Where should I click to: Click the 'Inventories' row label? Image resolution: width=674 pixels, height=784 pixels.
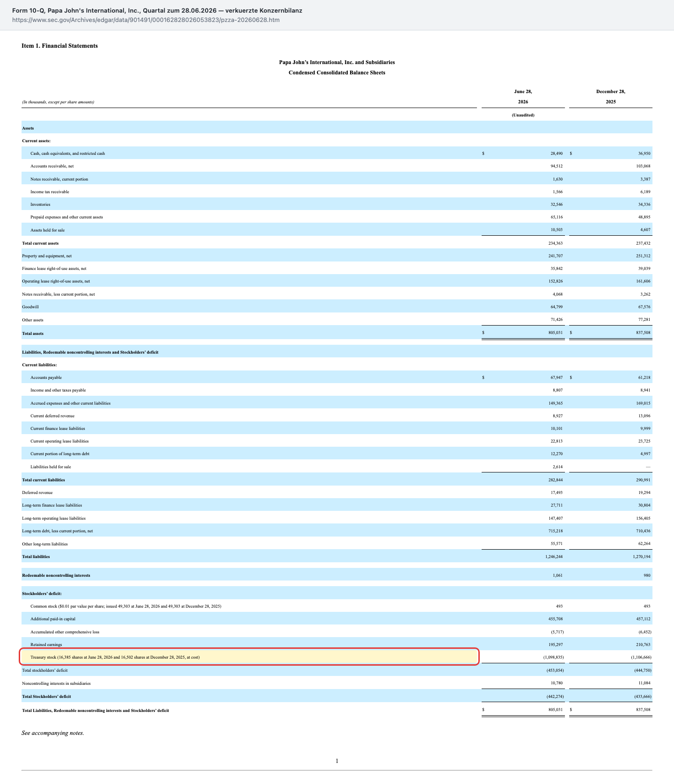(x=40, y=204)
